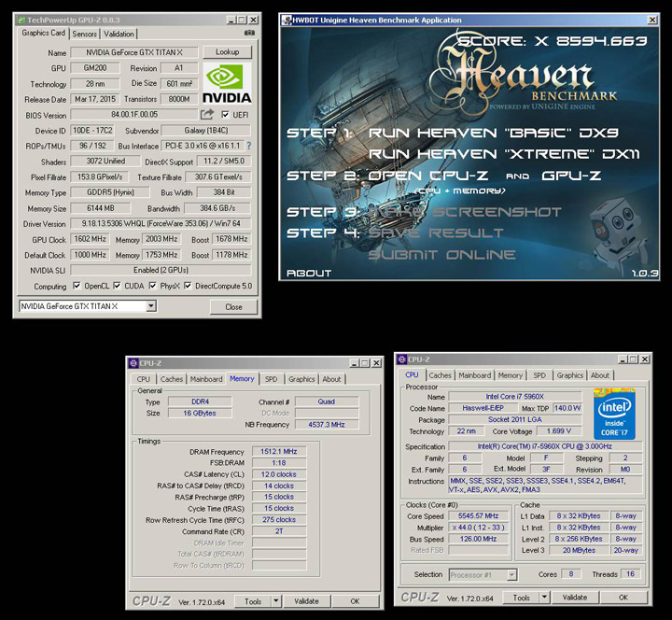Click Save Result in Heaven app
The width and height of the screenshot is (672, 620).
tap(436, 232)
